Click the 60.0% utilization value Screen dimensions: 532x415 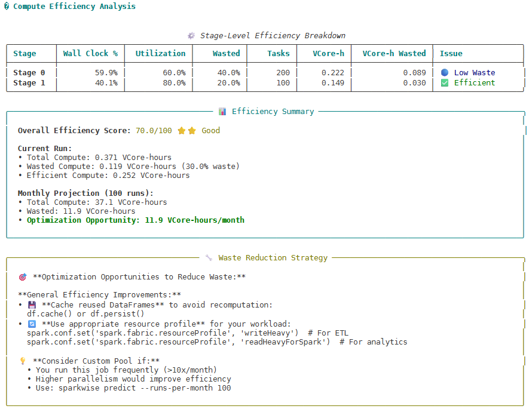point(175,73)
